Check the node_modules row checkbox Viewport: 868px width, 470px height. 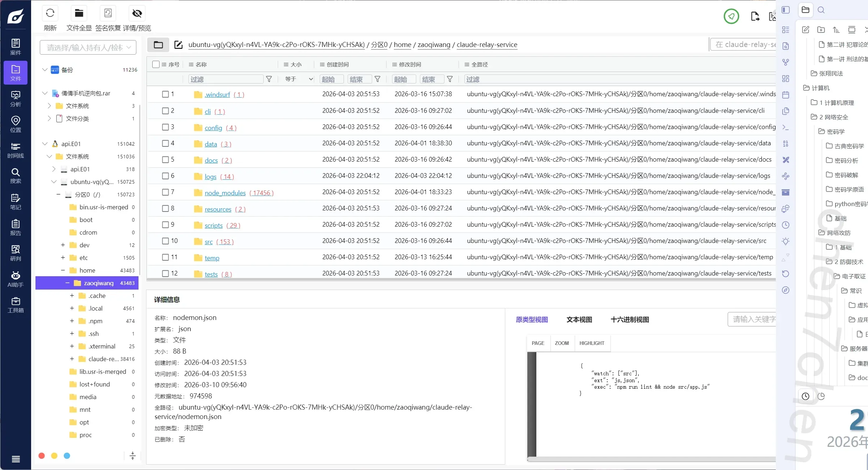click(x=165, y=192)
